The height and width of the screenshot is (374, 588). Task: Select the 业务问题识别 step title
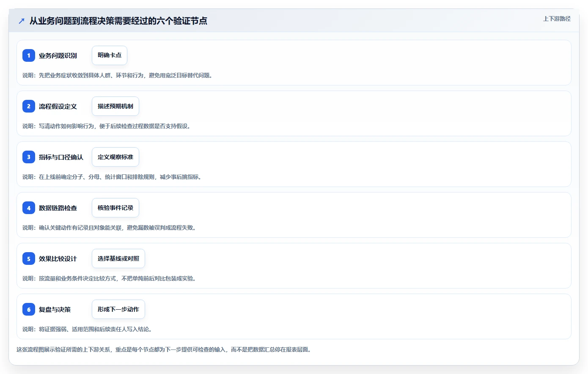[58, 55]
